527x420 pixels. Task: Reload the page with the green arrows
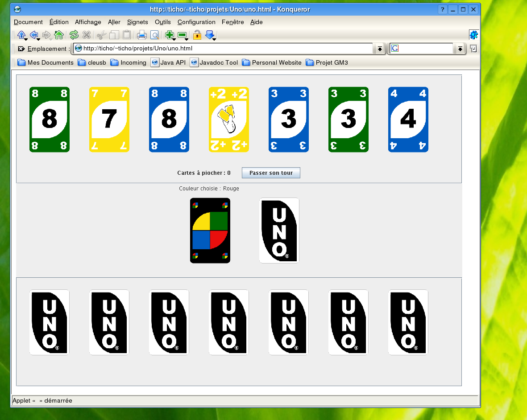coord(74,35)
